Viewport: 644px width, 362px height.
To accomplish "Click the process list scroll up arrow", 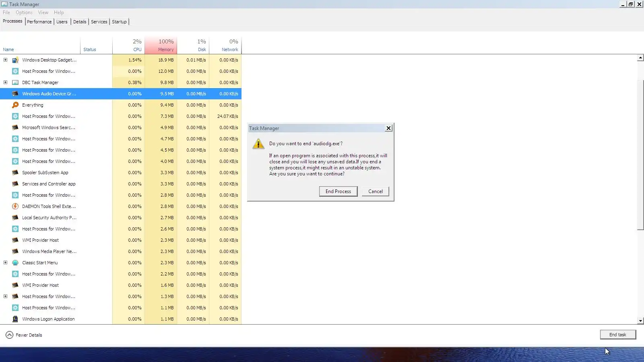I will (x=640, y=58).
